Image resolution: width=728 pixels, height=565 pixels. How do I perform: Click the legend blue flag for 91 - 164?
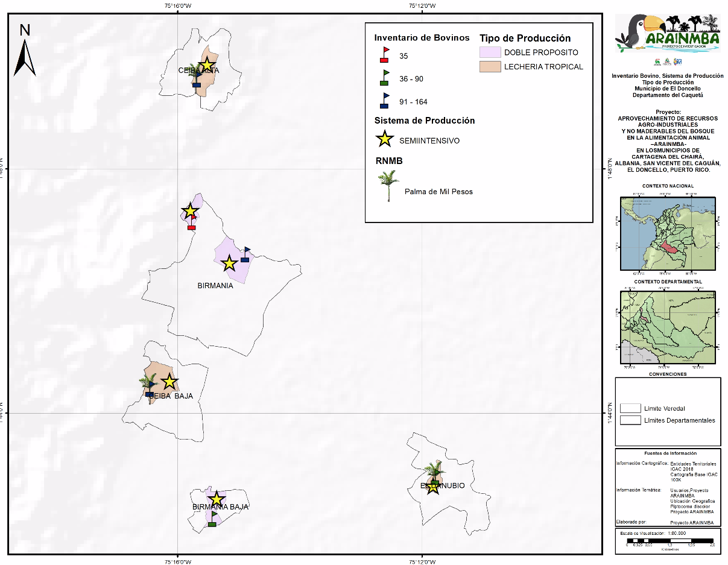[x=384, y=101]
